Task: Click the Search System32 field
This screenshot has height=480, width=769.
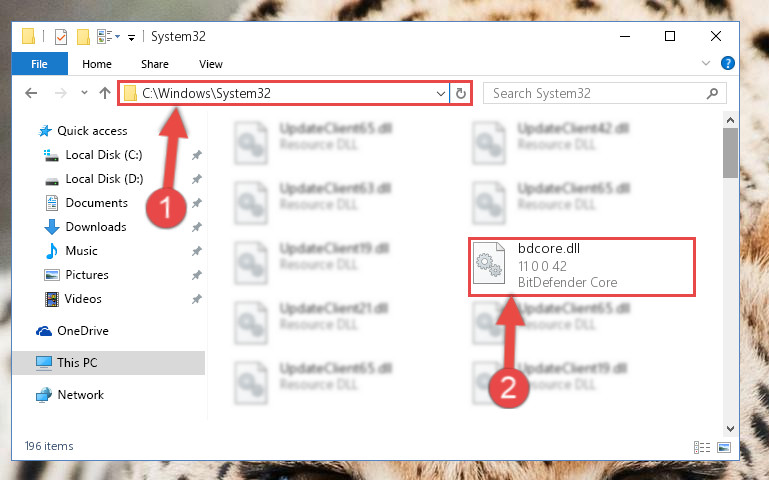Action: pyautogui.click(x=604, y=93)
